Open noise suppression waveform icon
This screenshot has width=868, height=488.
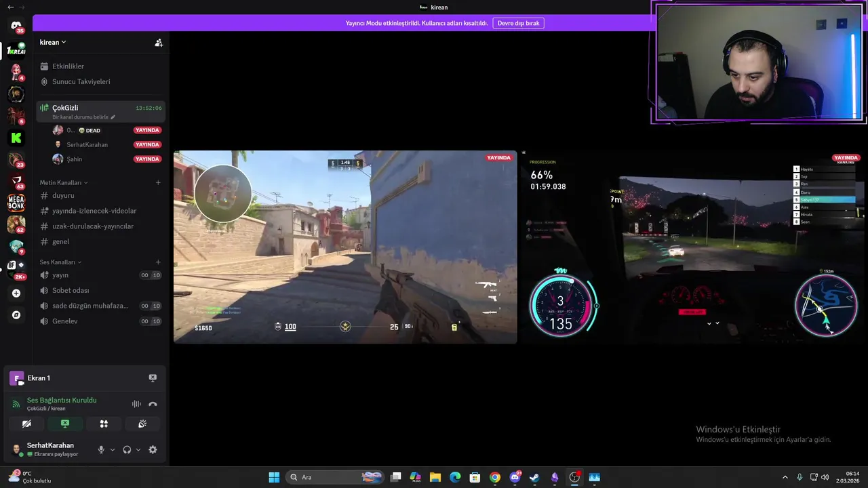[136, 404]
